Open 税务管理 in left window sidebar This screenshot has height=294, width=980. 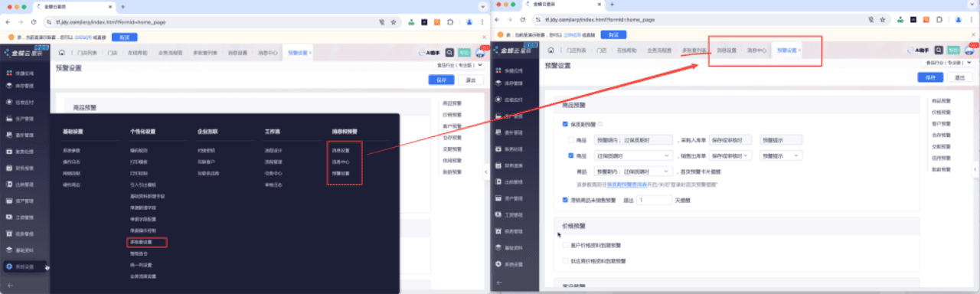coord(24,234)
